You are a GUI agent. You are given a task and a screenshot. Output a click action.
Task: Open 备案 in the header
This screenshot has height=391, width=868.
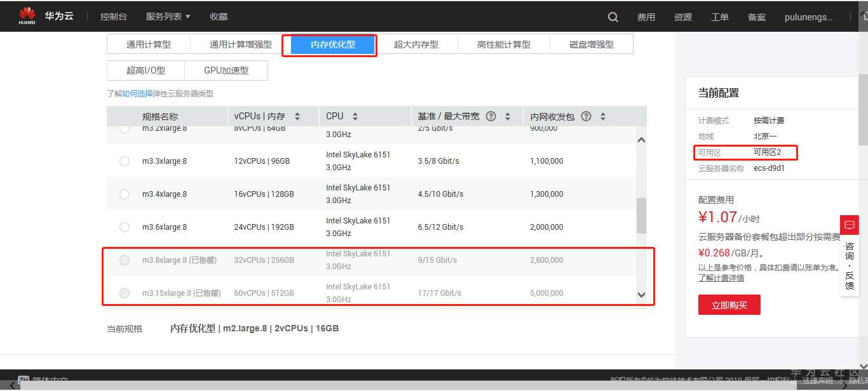coord(757,17)
